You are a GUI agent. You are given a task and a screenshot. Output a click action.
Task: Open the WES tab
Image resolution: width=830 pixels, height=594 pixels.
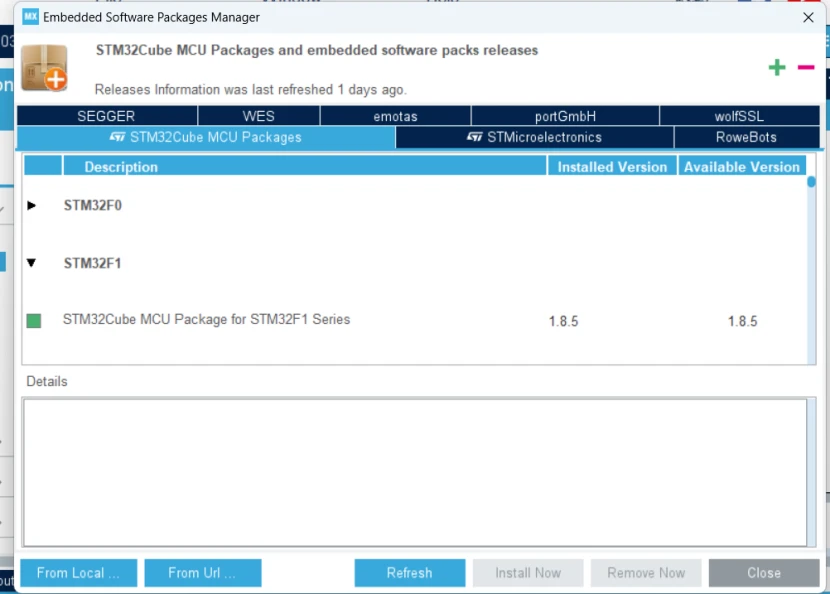pos(258,116)
